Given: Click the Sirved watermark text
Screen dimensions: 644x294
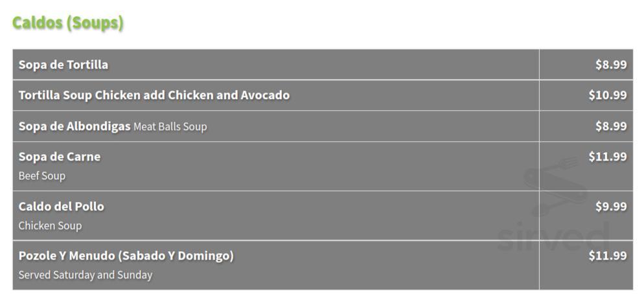Looking at the screenshot, I should pyautogui.click(x=553, y=236).
